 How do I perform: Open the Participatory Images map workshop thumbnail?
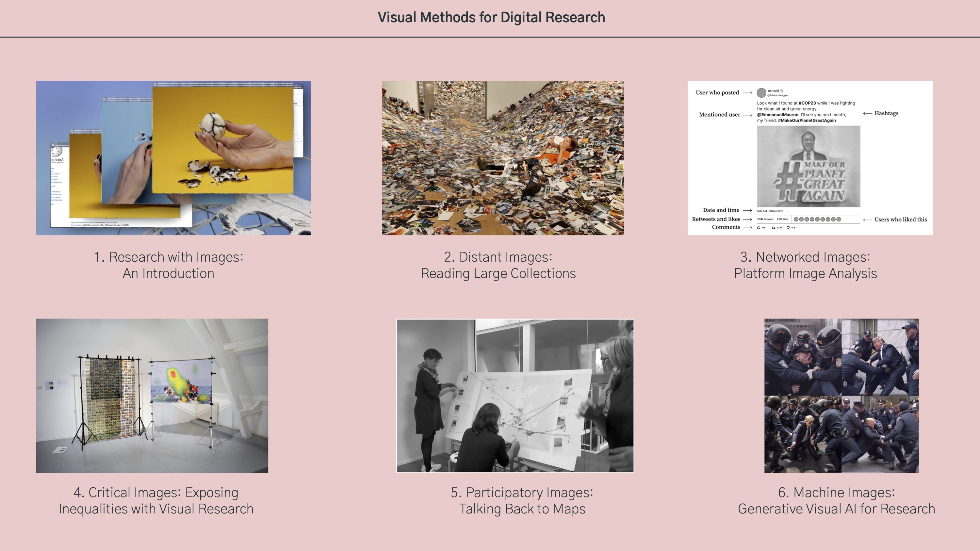pos(515,396)
